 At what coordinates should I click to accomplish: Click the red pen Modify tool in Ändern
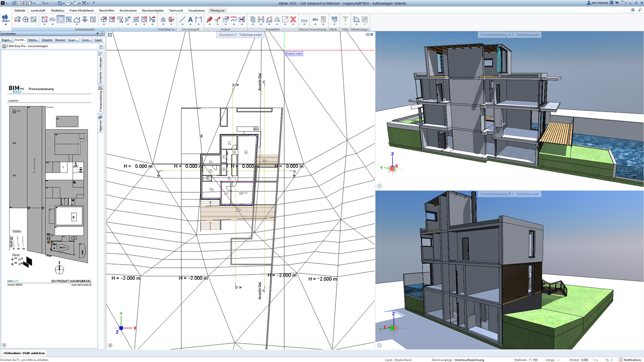click(x=209, y=19)
